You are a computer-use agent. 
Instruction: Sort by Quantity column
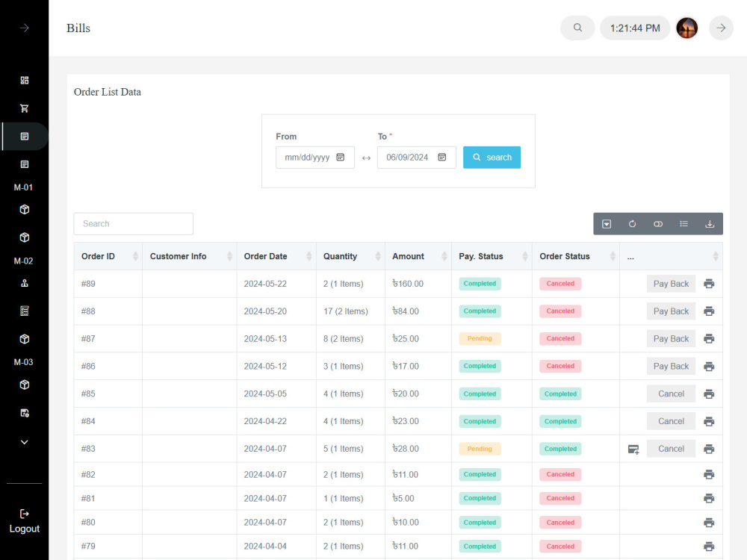pyautogui.click(x=350, y=256)
